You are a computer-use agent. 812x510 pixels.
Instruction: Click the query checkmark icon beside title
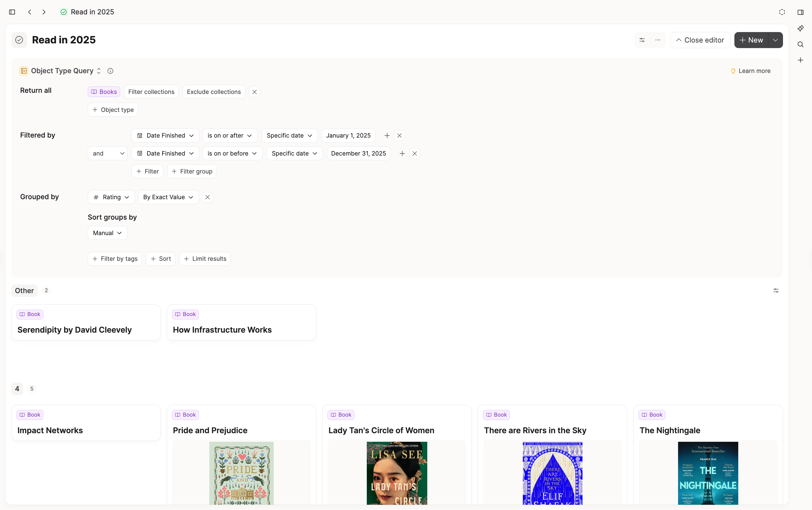(x=19, y=40)
